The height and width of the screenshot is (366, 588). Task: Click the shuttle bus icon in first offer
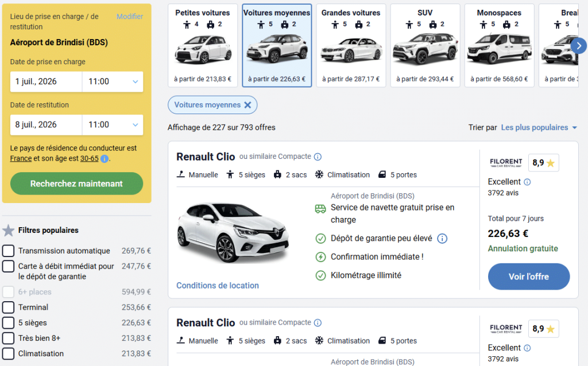pos(320,209)
